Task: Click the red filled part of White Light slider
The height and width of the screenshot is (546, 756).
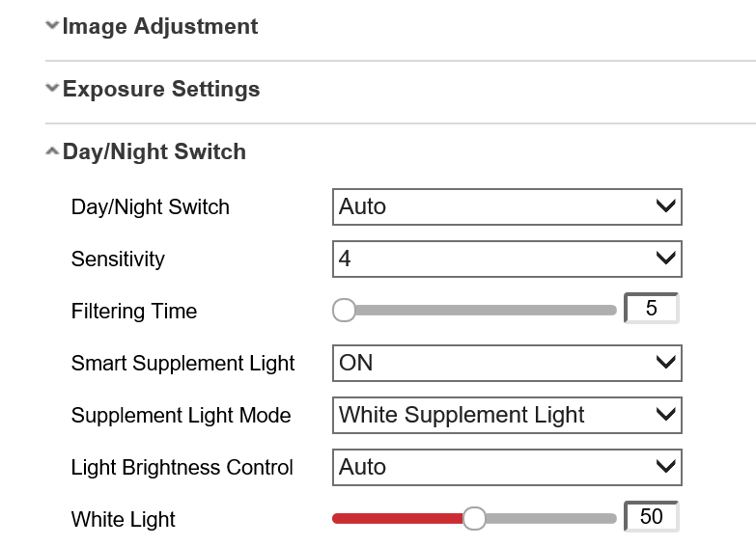Action: 396,519
